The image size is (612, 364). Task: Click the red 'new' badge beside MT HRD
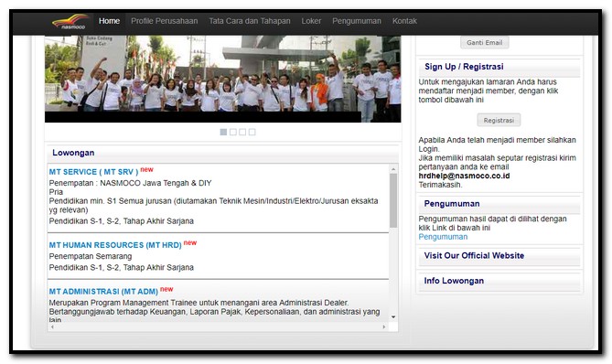(190, 242)
